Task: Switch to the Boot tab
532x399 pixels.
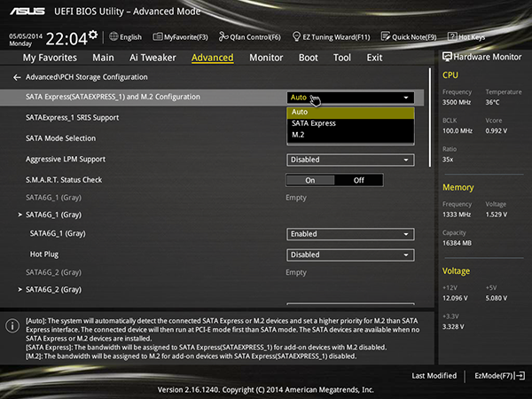Action: (x=308, y=58)
